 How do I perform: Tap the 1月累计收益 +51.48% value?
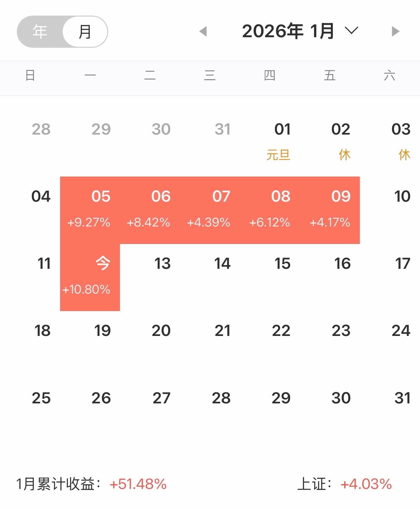pyautogui.click(x=138, y=484)
